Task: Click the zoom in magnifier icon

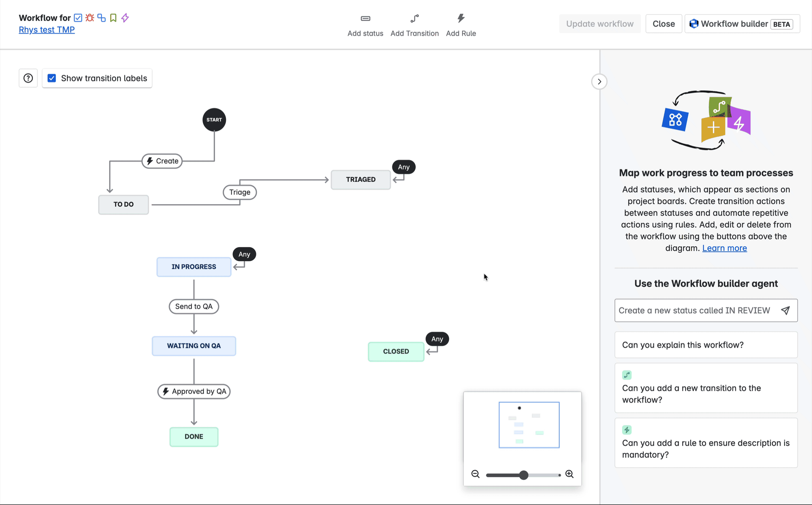Action: (x=569, y=474)
